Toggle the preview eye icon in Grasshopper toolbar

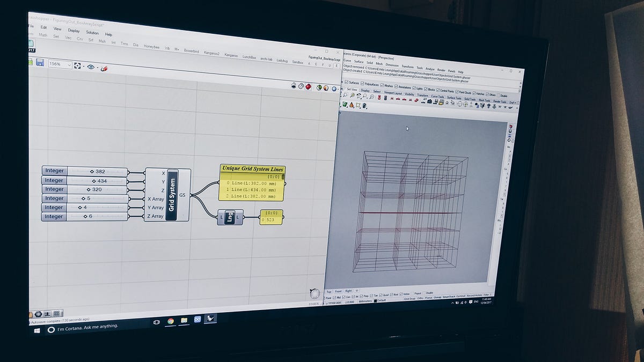90,66
